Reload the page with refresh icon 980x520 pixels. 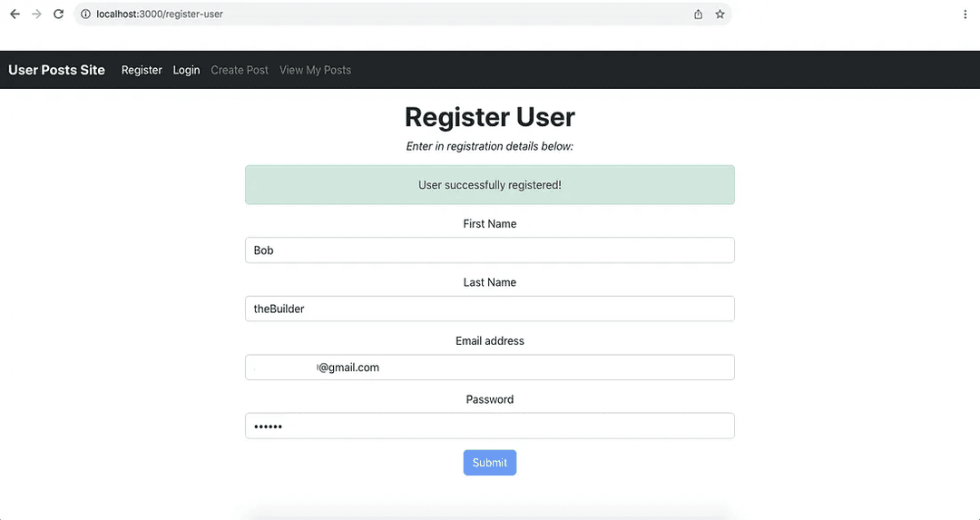pos(58,14)
